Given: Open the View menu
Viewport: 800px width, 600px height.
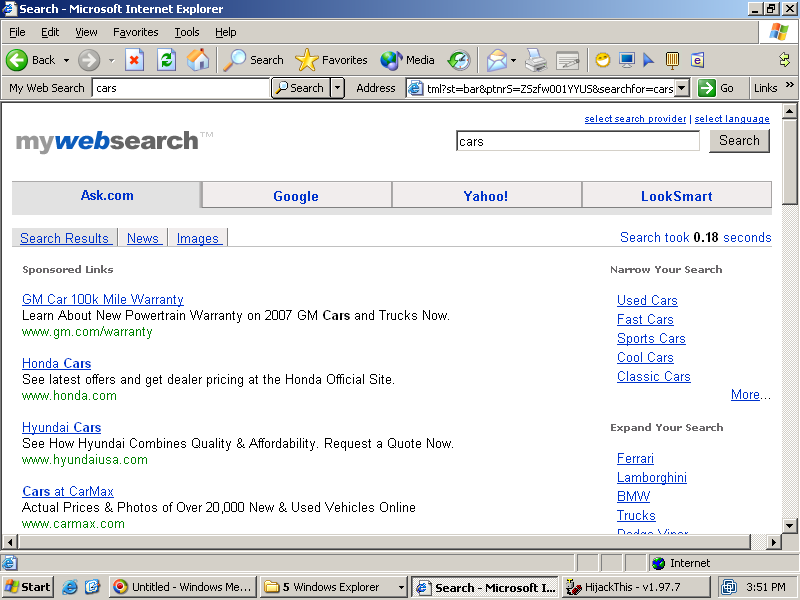Looking at the screenshot, I should [86, 32].
